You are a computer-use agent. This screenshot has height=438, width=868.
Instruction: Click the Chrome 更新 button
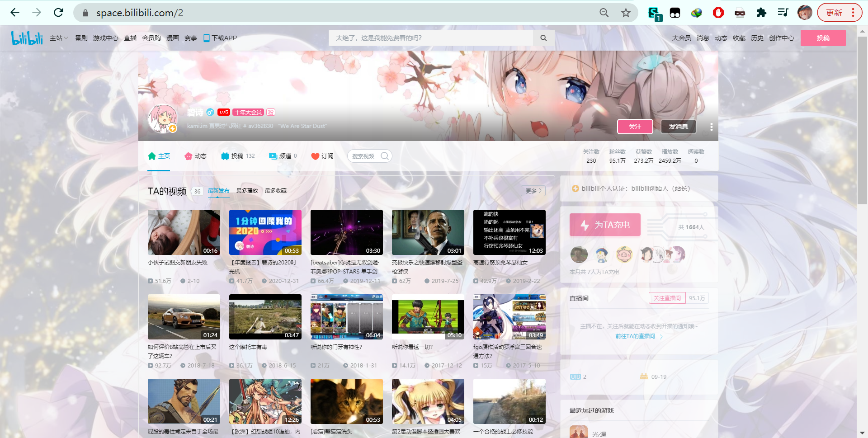(840, 13)
